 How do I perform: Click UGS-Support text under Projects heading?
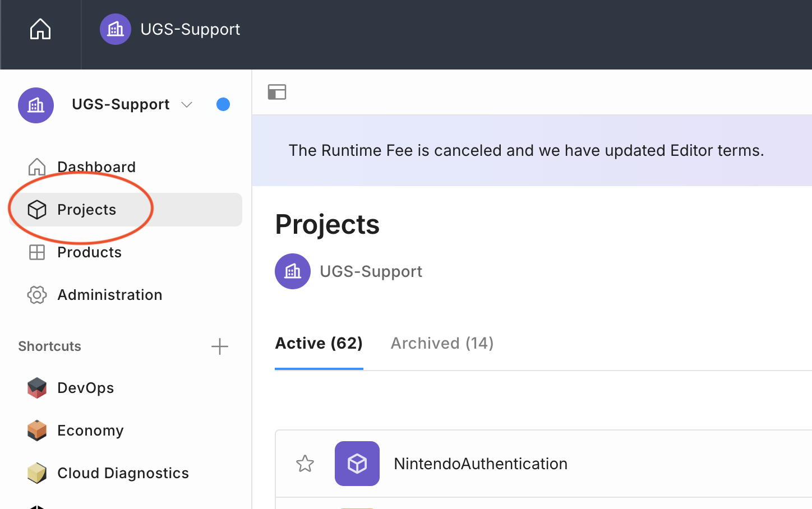(x=371, y=271)
